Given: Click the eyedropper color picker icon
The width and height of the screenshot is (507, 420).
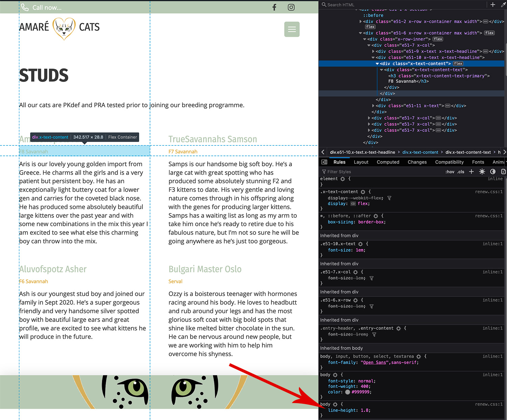Looking at the screenshot, I should click(503, 5).
